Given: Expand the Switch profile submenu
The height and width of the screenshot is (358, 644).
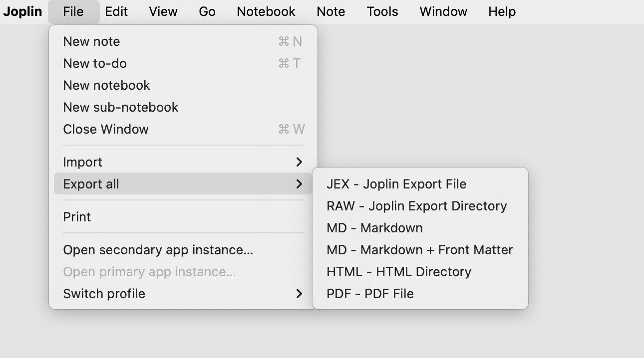Looking at the screenshot, I should [x=183, y=294].
